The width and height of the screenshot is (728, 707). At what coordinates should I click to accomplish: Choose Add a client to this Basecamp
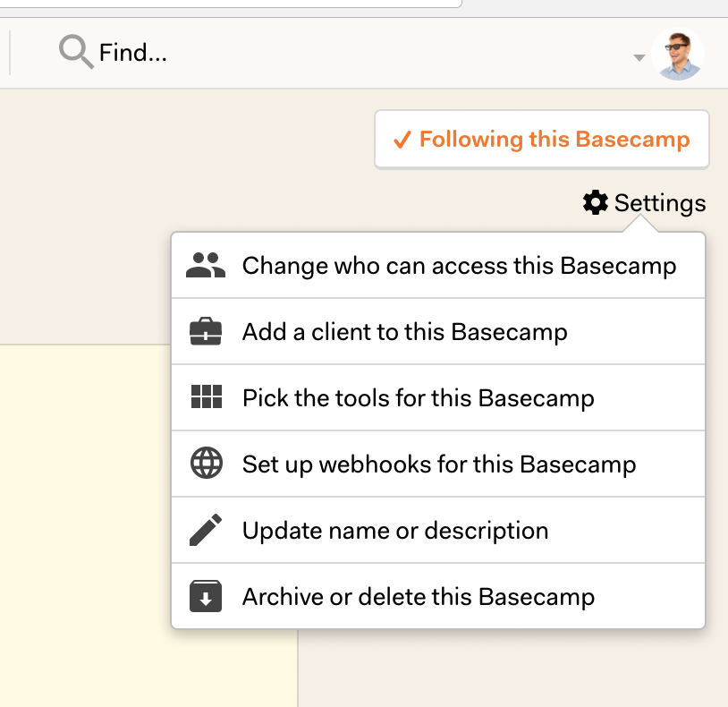pyautogui.click(x=438, y=332)
